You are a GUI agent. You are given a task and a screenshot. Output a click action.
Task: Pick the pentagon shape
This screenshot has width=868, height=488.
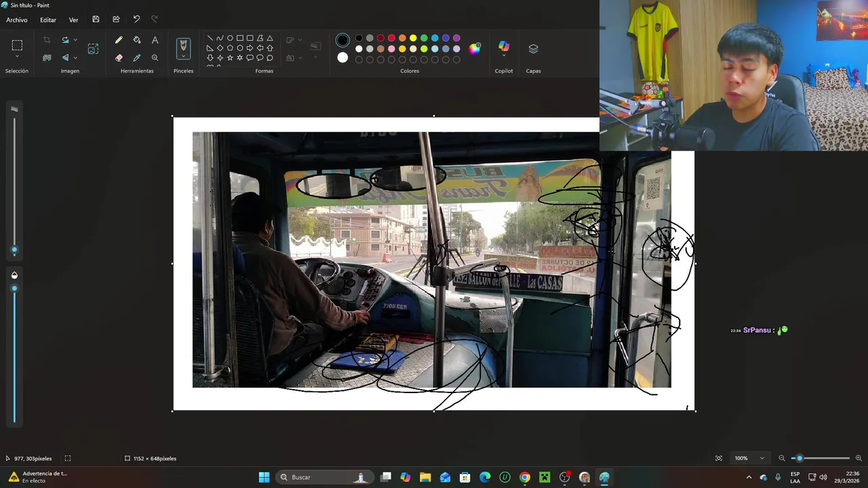pyautogui.click(x=230, y=48)
